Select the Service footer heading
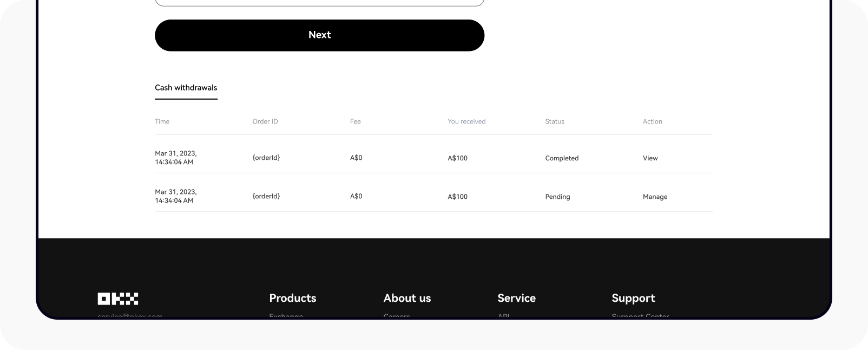 coord(516,298)
